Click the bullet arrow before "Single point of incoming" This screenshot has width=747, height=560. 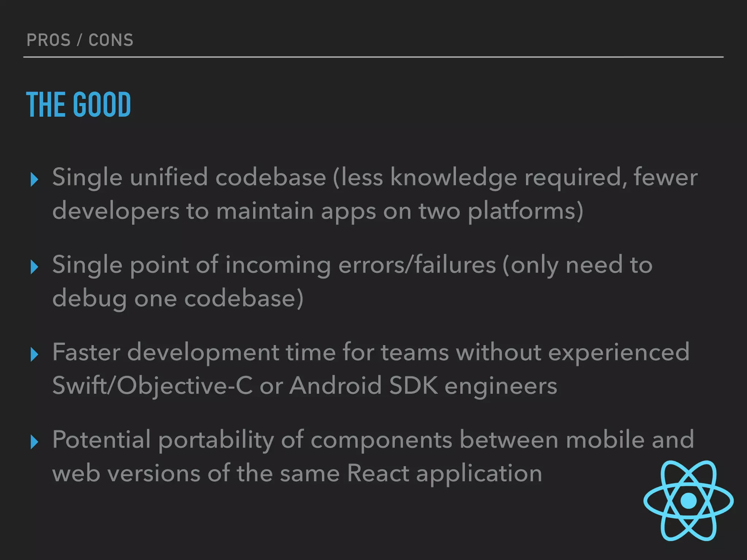(x=35, y=267)
